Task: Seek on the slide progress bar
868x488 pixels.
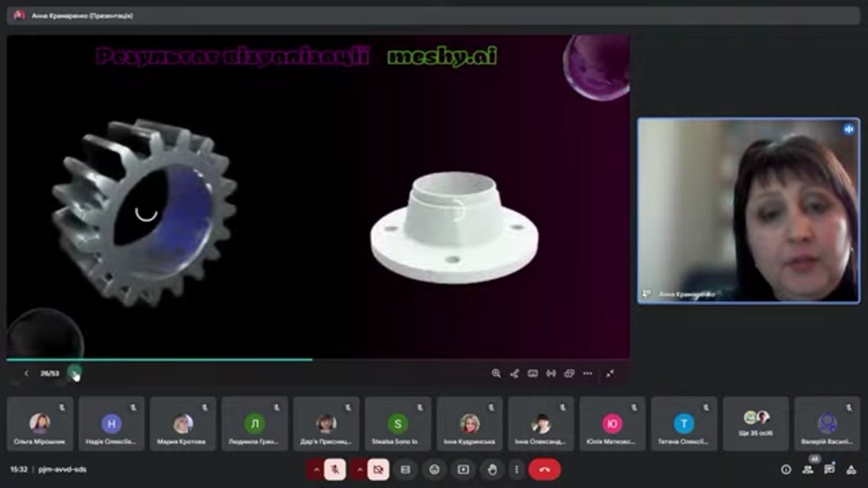Action: 318,360
